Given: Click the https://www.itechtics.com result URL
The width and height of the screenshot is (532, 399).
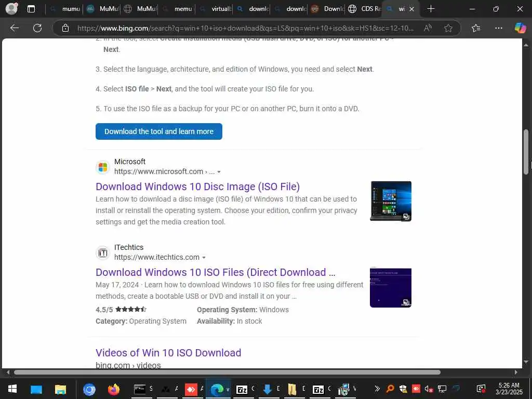Looking at the screenshot, I should 157,257.
